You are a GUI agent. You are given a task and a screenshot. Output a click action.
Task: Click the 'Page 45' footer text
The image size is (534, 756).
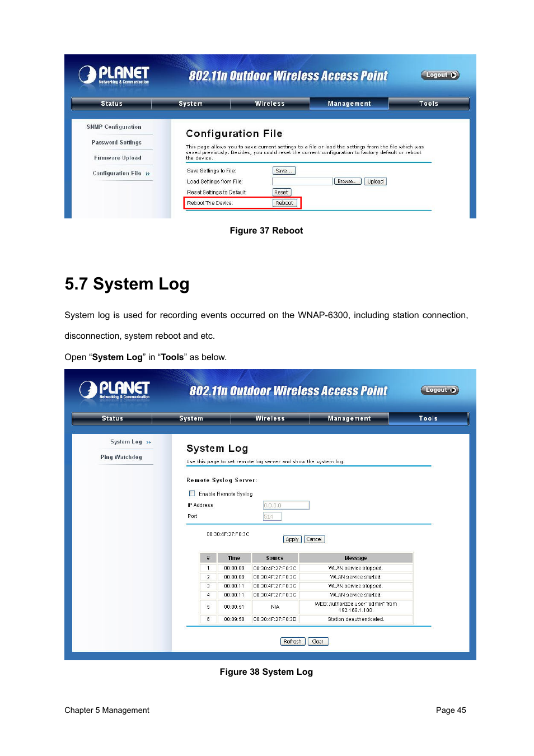451,710
